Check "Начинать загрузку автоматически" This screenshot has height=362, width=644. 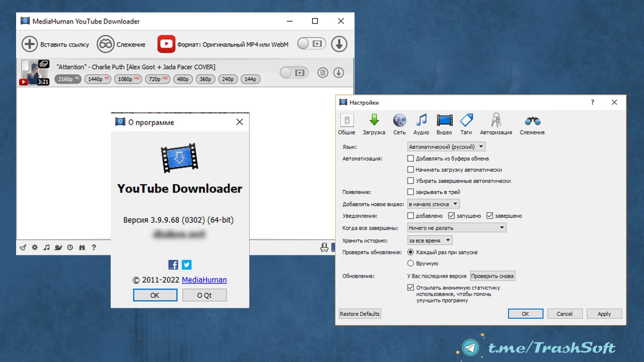[411, 170]
